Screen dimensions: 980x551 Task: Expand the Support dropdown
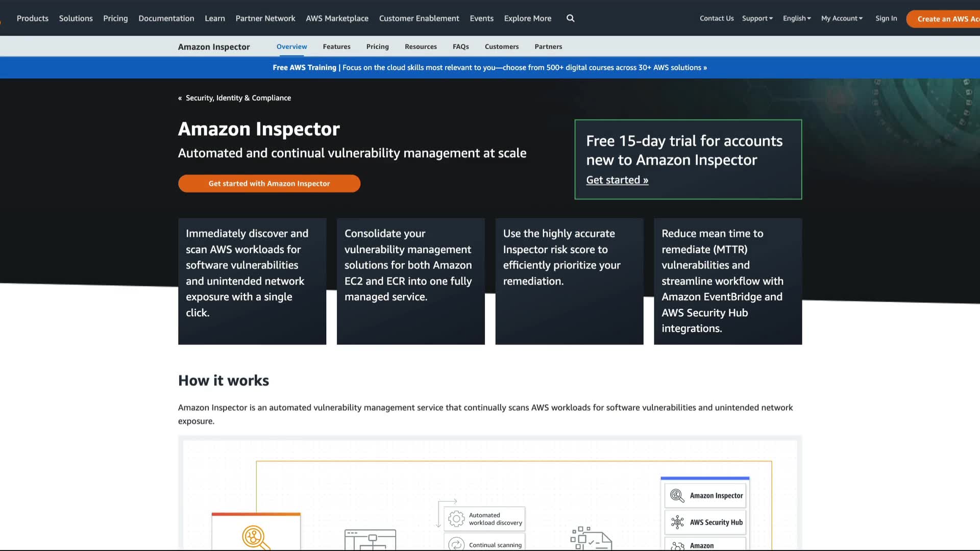point(757,18)
